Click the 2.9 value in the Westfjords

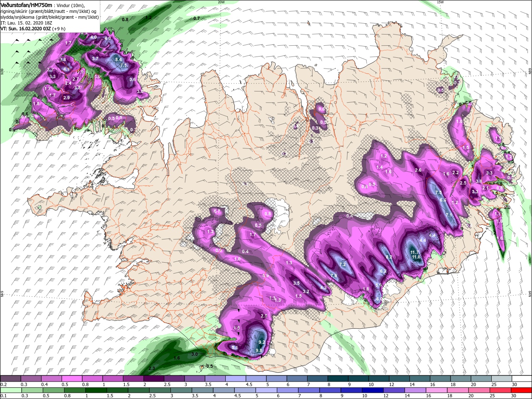click(x=66, y=98)
